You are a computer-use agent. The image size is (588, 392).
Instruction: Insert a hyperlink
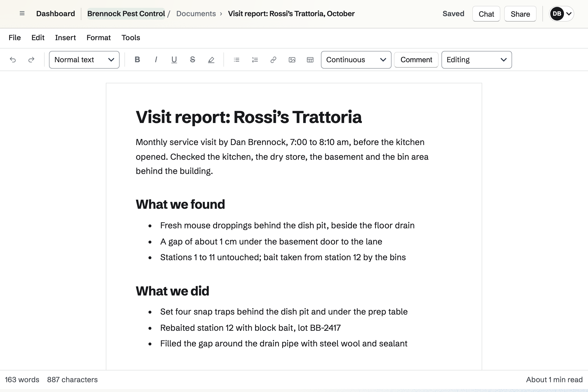click(x=273, y=60)
